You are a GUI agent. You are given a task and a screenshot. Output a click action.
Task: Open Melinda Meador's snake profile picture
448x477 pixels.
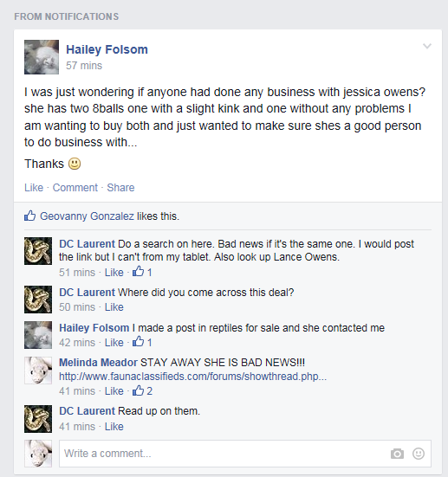click(38, 371)
